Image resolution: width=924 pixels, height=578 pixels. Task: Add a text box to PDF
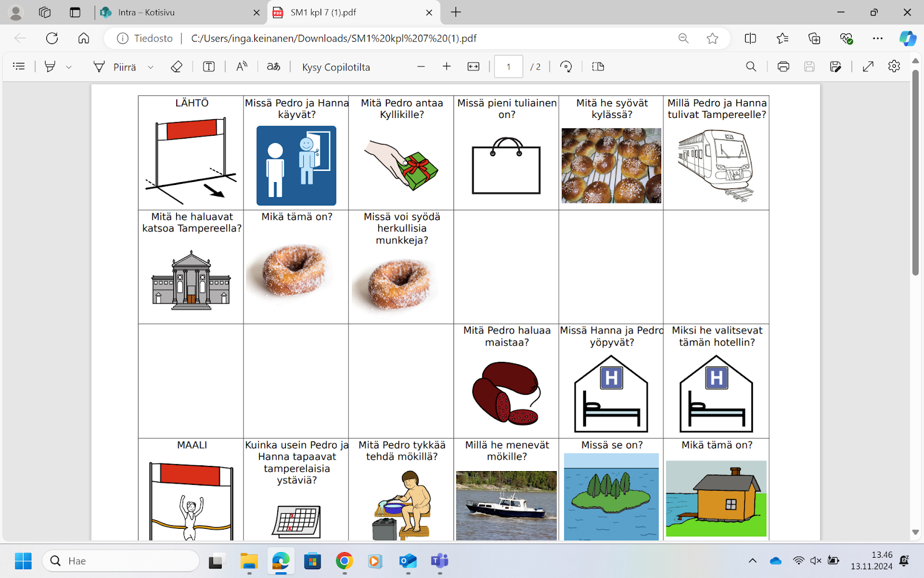pyautogui.click(x=209, y=66)
